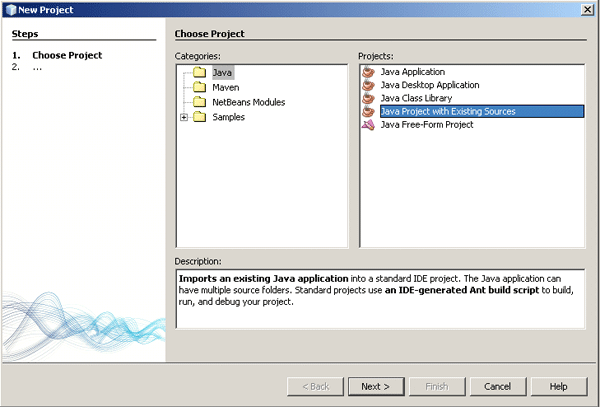Click the Java Class Library cup icon
Image resolution: width=600 pixels, height=407 pixels.
pyautogui.click(x=368, y=98)
